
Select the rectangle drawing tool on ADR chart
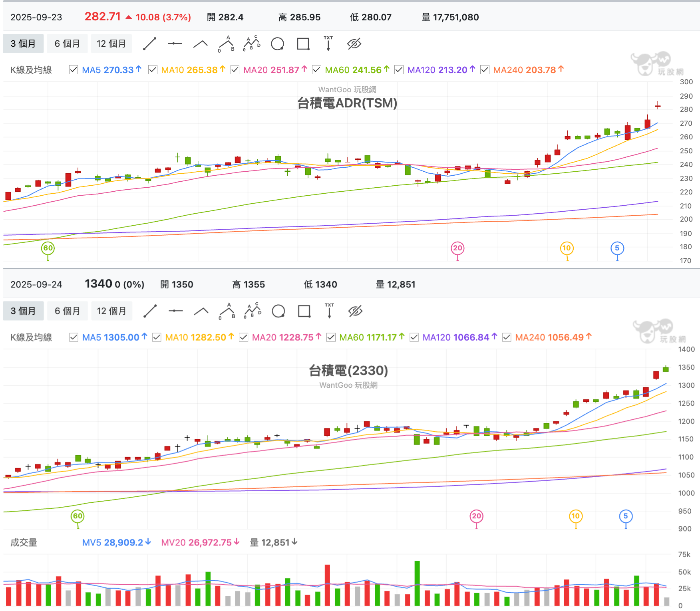pyautogui.click(x=303, y=44)
